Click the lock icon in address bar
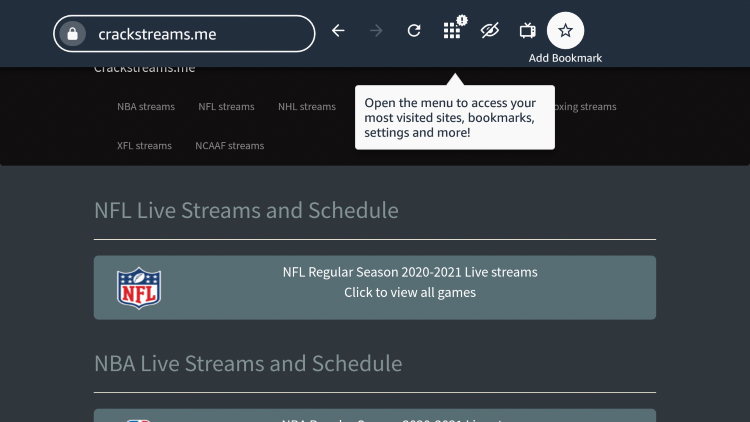The width and height of the screenshot is (750, 422). pos(73,34)
